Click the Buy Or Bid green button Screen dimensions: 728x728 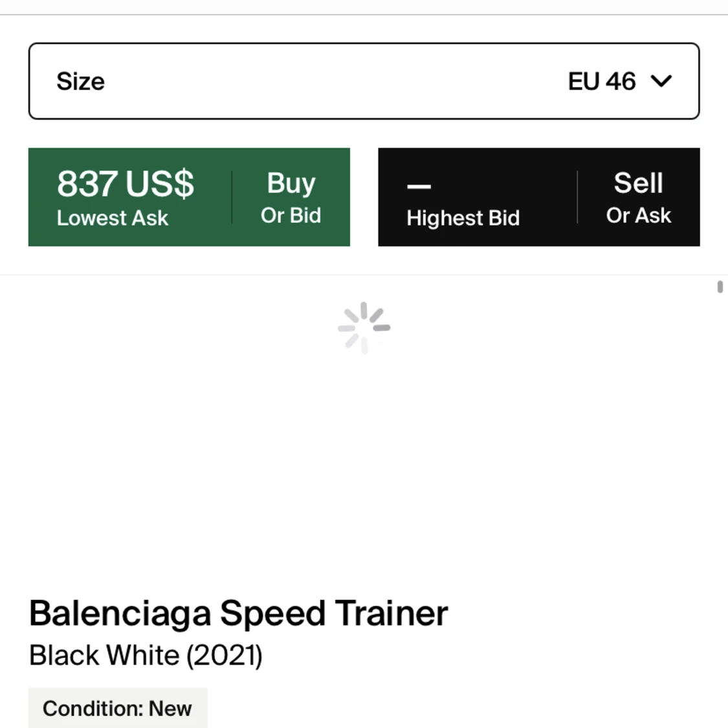click(x=291, y=197)
